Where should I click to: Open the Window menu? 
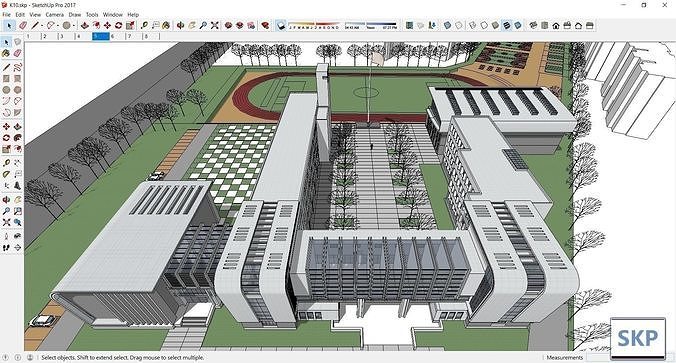113,15
